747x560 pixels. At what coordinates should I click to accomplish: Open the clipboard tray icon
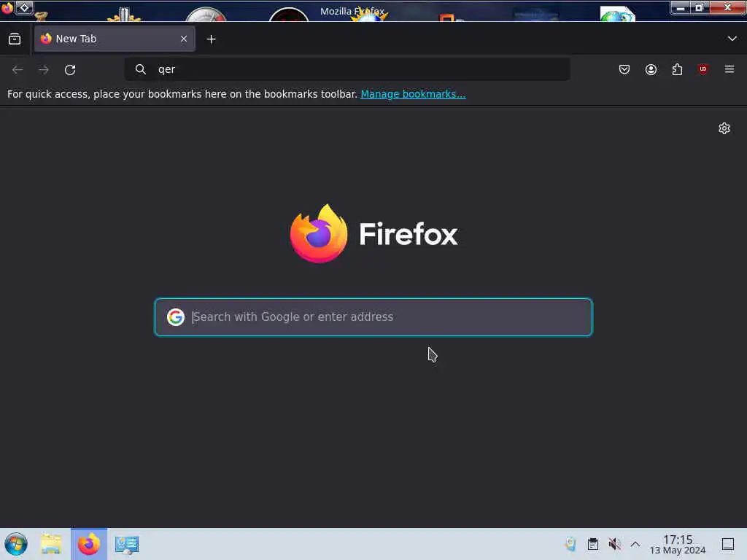[592, 544]
